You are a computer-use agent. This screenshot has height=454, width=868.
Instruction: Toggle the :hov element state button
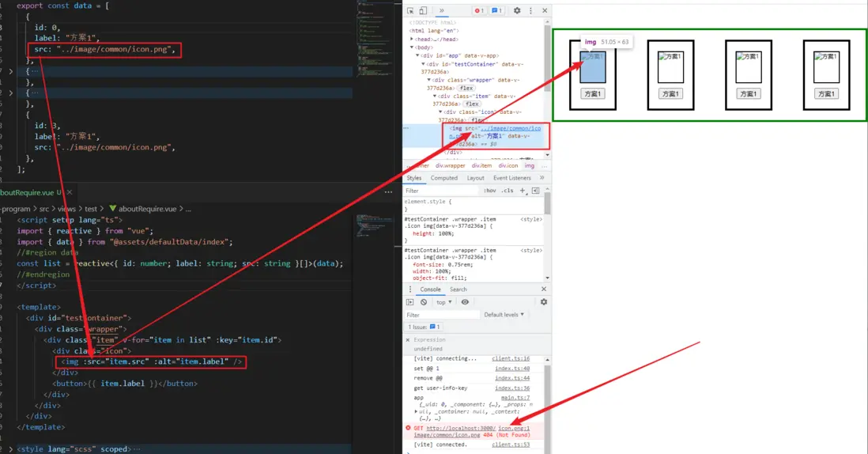click(489, 191)
